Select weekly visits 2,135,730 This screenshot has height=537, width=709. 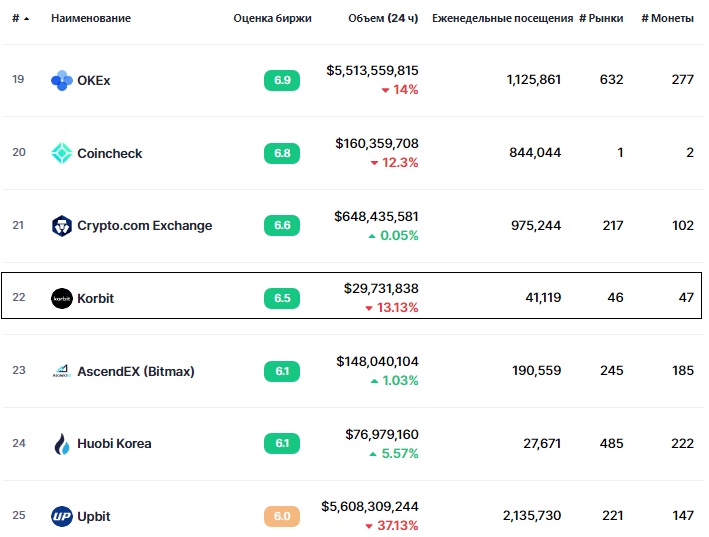click(532, 516)
